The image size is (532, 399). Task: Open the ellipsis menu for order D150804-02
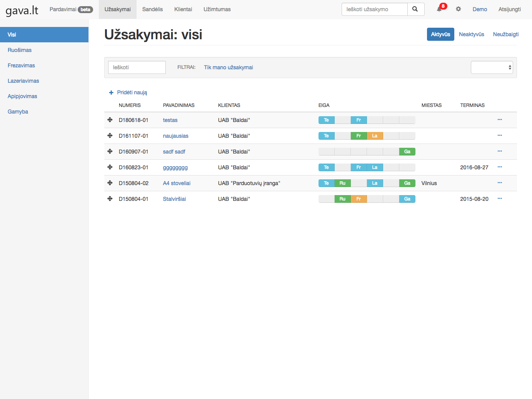pos(499,183)
